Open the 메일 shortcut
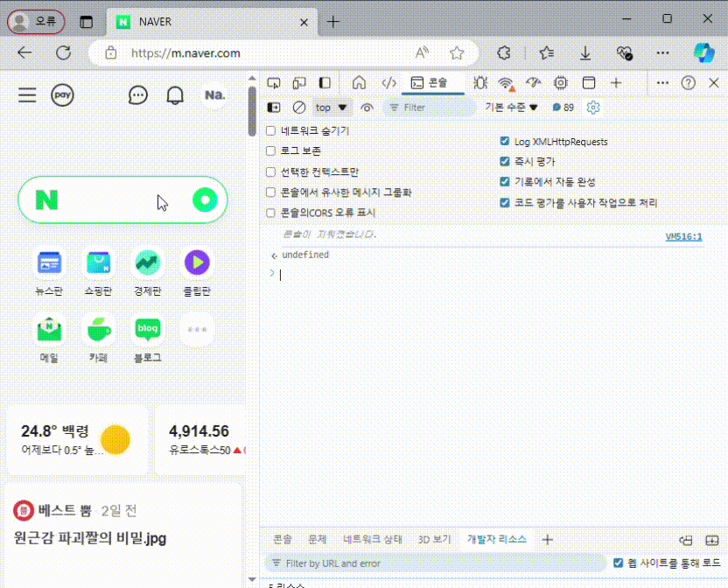This screenshot has width=728, height=588. (x=49, y=339)
